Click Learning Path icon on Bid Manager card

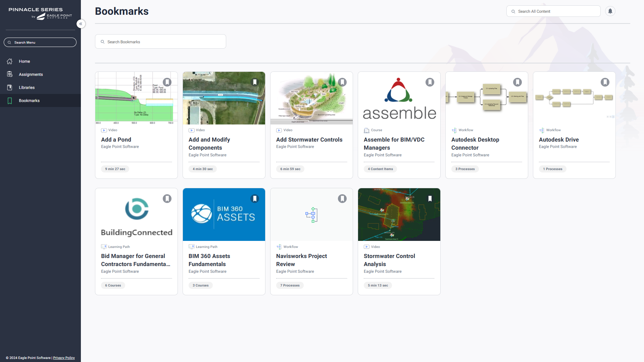(x=104, y=247)
